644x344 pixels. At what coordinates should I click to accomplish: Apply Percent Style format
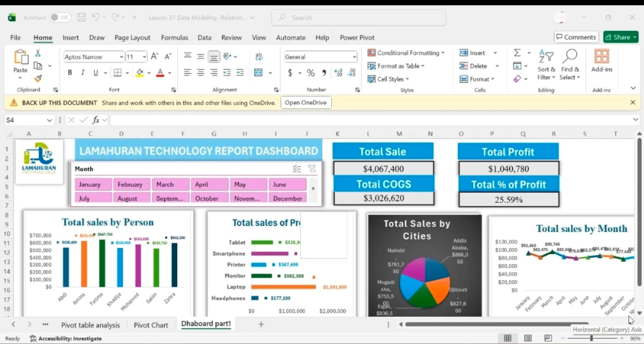pos(311,73)
